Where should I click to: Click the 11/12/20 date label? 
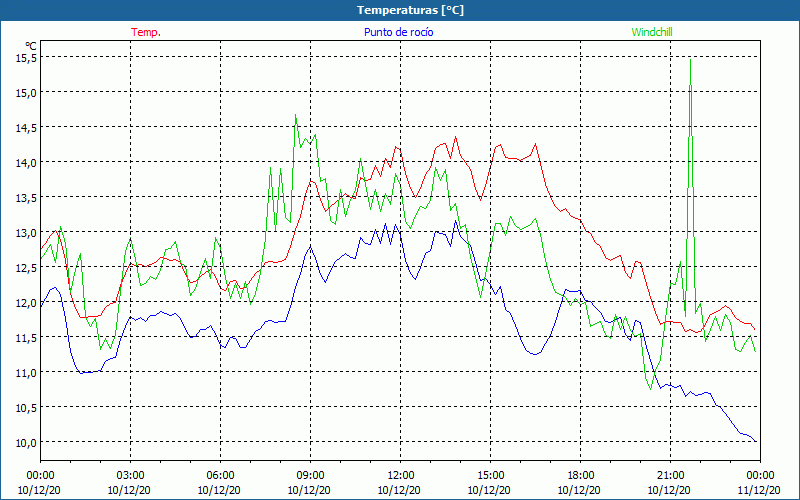click(760, 490)
